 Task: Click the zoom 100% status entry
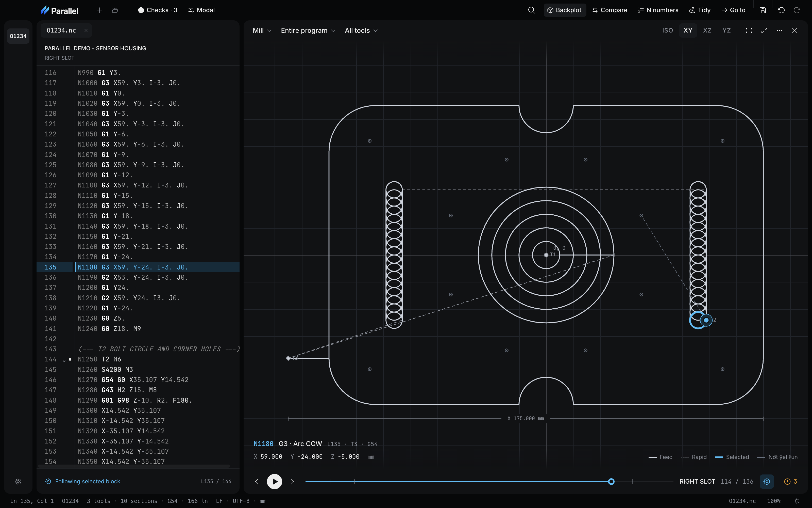tap(774, 501)
